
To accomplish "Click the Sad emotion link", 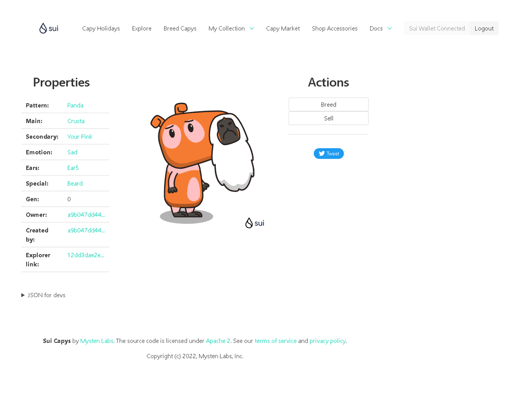I will click(72, 152).
